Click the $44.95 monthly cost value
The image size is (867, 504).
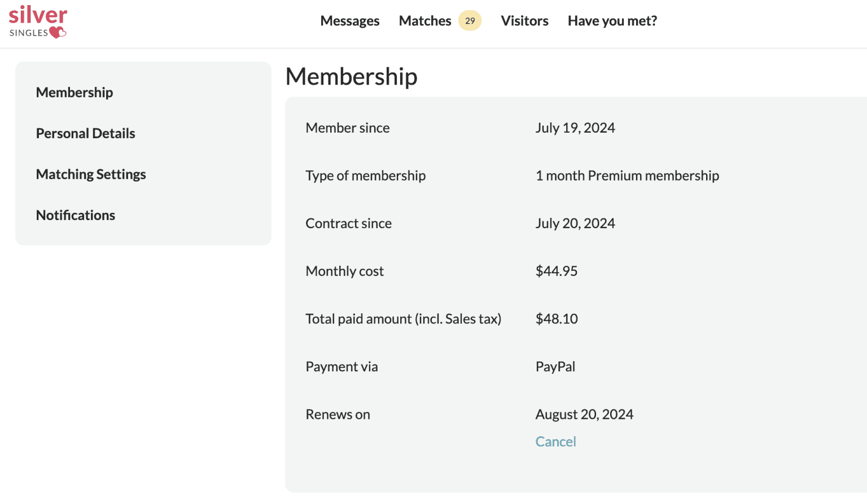[557, 271]
